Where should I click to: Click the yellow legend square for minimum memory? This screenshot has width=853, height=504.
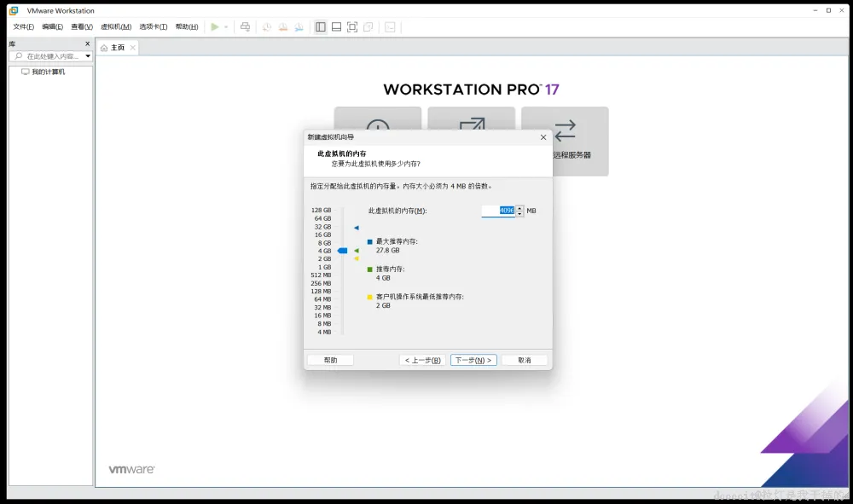[x=370, y=297]
